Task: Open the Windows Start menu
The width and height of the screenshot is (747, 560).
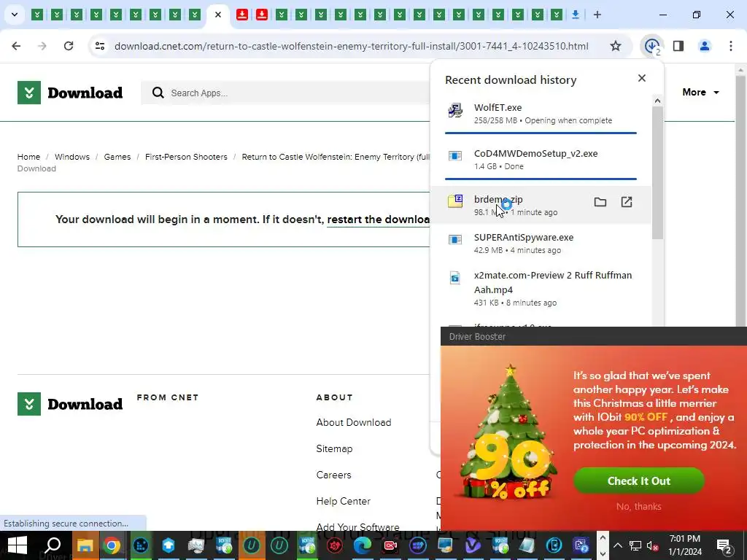Action: pyautogui.click(x=18, y=545)
